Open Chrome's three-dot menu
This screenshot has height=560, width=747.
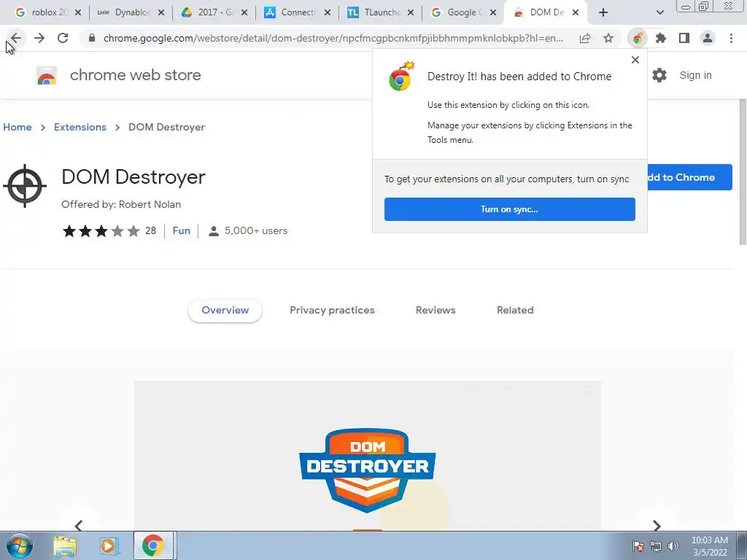pos(731,38)
